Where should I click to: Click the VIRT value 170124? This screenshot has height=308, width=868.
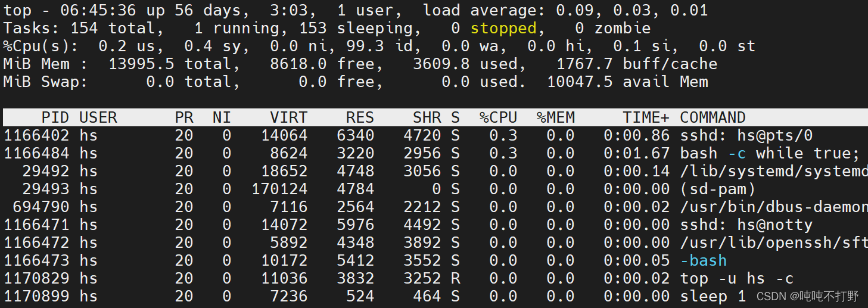(279, 189)
